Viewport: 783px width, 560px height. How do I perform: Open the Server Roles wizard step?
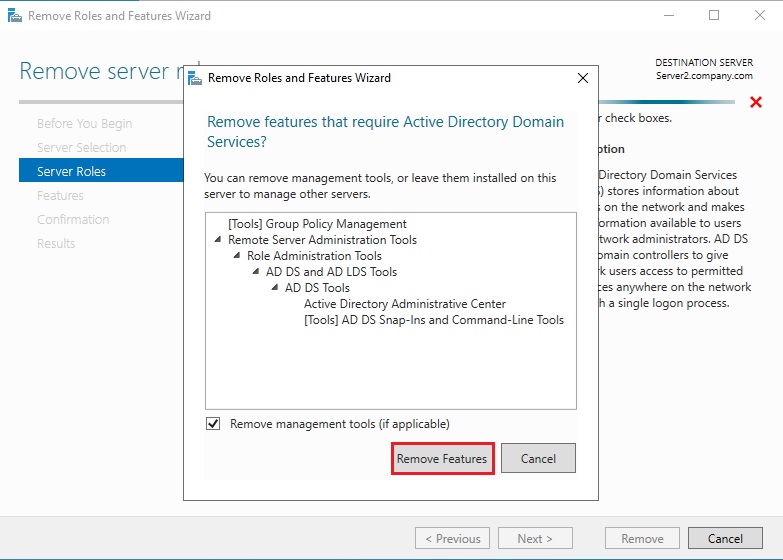point(71,171)
